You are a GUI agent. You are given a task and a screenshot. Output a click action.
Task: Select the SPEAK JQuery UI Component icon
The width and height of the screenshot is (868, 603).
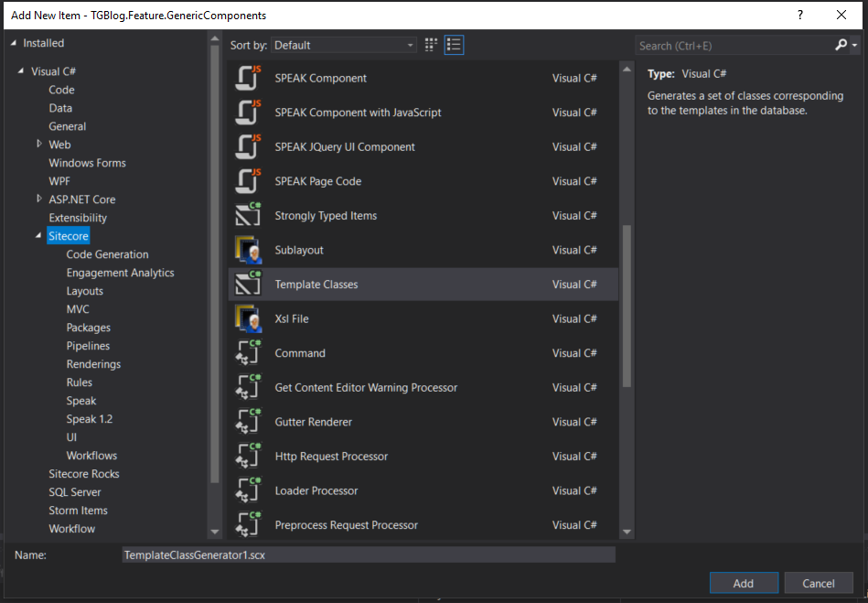tap(248, 146)
